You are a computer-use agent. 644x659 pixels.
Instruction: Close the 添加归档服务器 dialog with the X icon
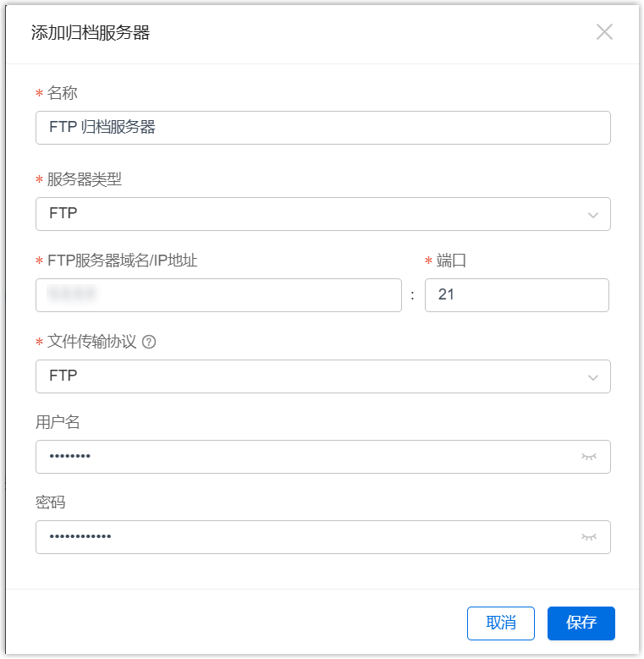pyautogui.click(x=604, y=33)
